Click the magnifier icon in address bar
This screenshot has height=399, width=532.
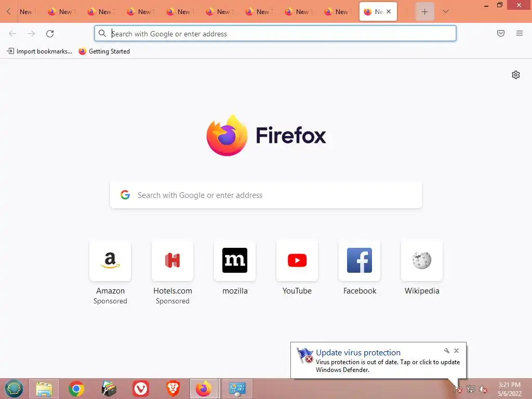click(102, 33)
